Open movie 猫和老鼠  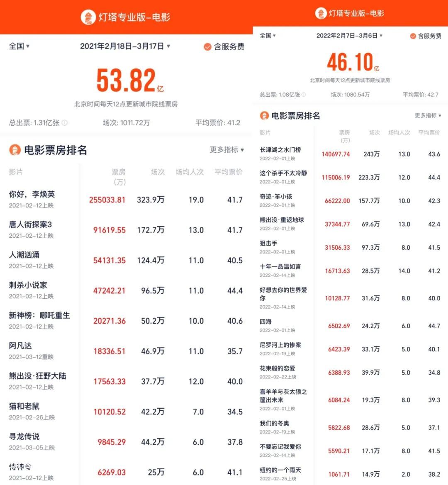click(x=24, y=407)
